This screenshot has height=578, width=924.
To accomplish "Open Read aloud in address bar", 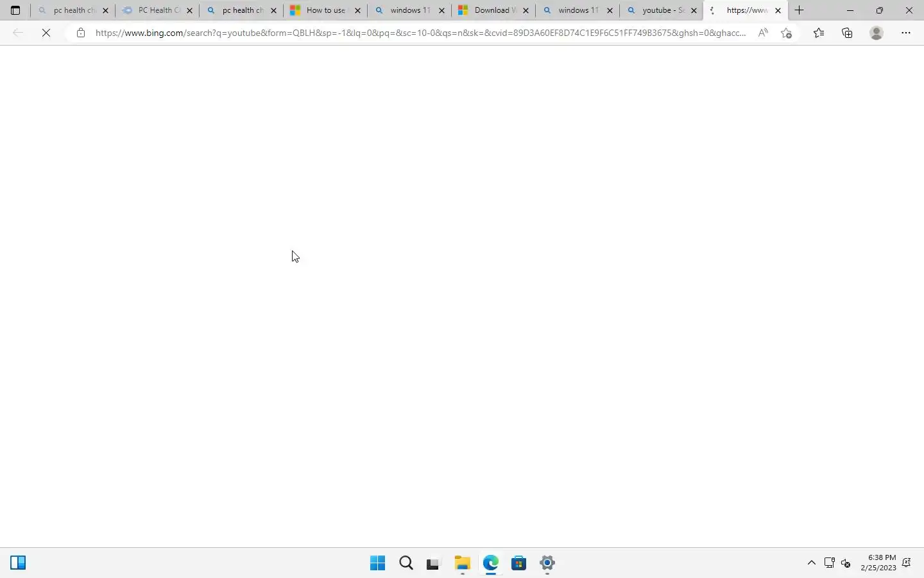I will [763, 33].
